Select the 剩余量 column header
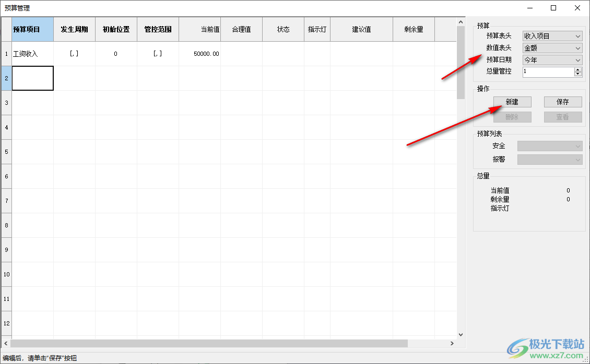The height and width of the screenshot is (364, 590). pyautogui.click(x=414, y=29)
